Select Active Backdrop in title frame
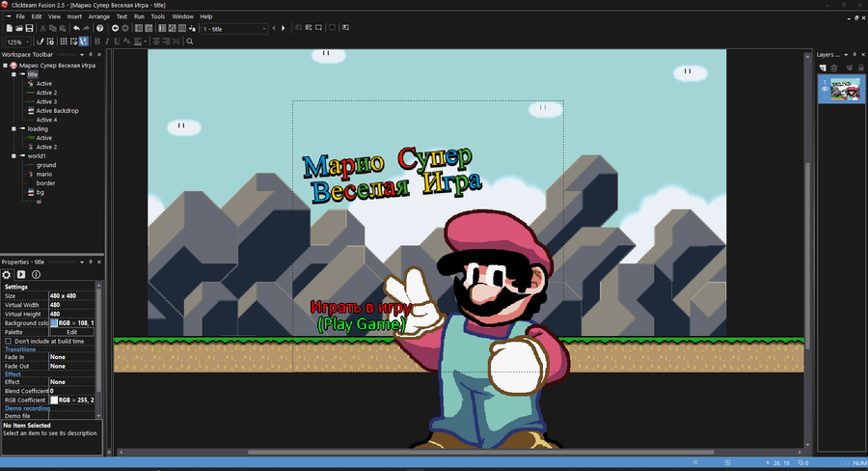 click(x=58, y=111)
